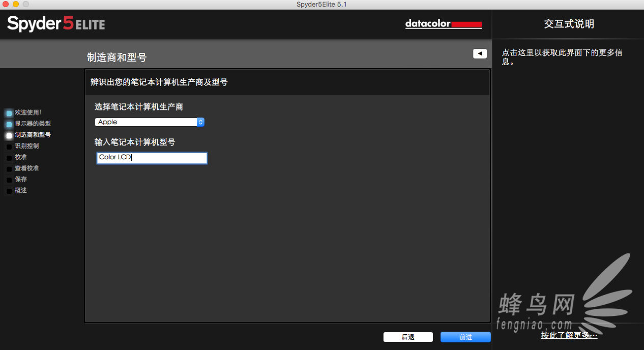Select the 欢迎使用! step in sidebar

[28, 112]
